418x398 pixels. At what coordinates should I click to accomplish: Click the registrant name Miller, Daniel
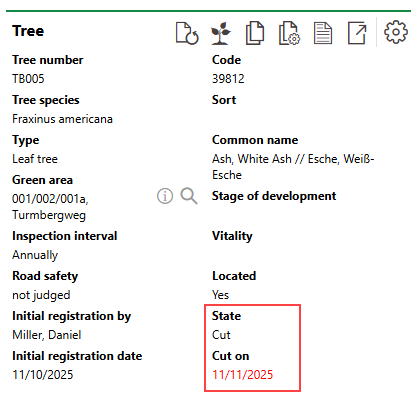47,335
